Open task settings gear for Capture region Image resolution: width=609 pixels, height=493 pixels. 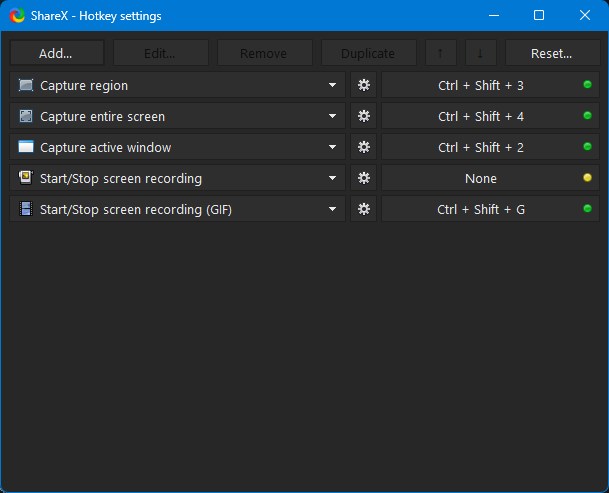pos(364,85)
